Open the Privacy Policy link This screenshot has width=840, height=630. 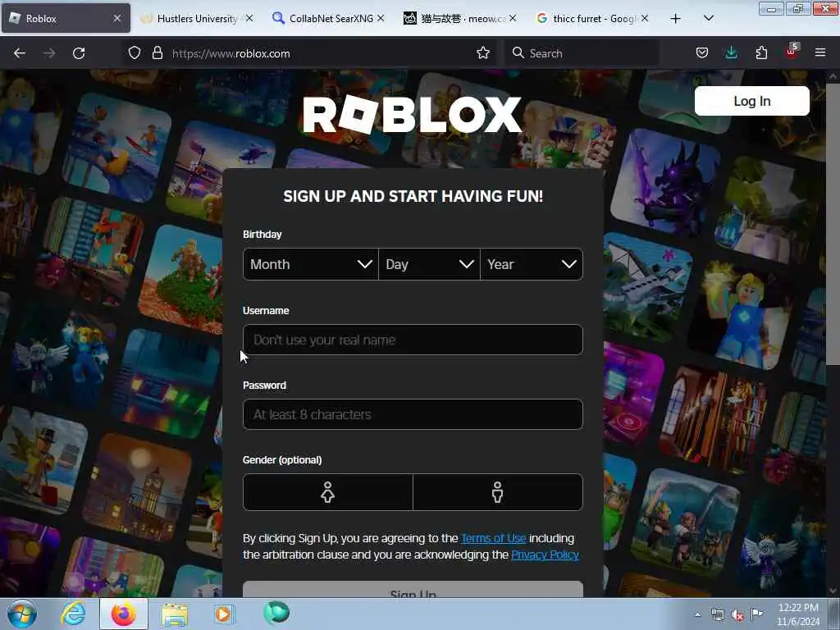[545, 555]
